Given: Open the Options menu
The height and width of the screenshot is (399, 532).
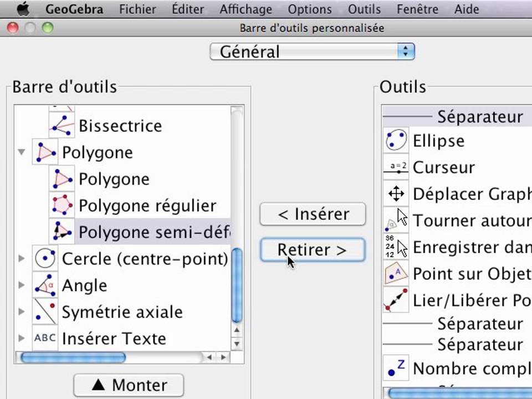Looking at the screenshot, I should tap(310, 9).
